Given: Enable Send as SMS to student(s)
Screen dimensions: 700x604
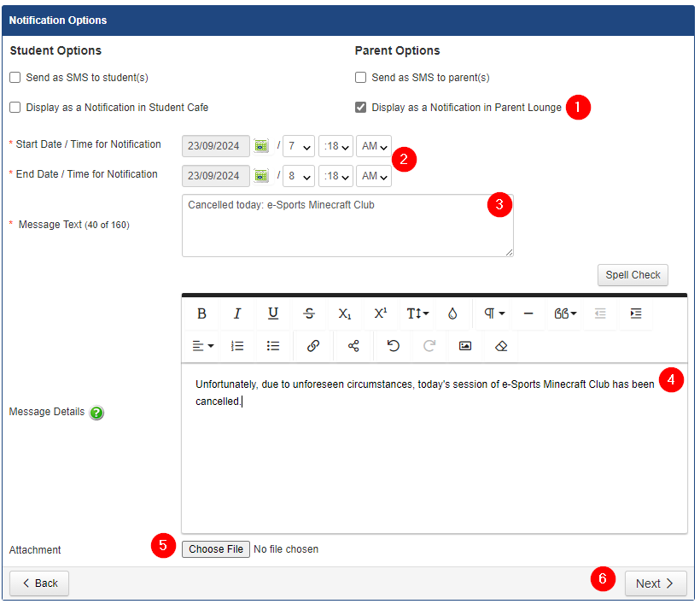Looking at the screenshot, I should pos(15,78).
